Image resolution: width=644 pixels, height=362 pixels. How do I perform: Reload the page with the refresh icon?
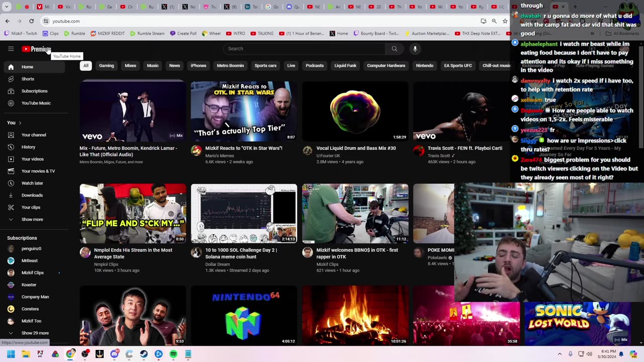tap(31, 21)
